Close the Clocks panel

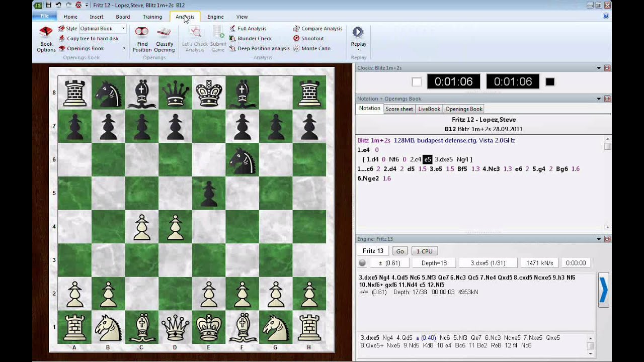[607, 68]
